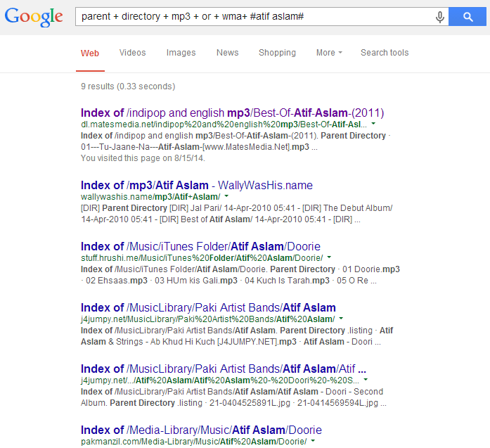Switch to the Videos tab

point(132,53)
